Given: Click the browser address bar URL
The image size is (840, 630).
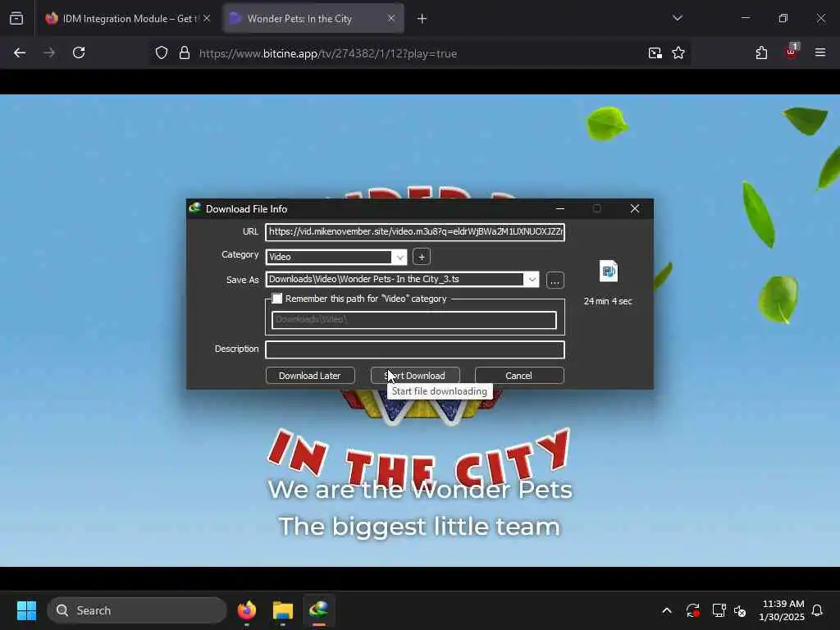Looking at the screenshot, I should 328,53.
